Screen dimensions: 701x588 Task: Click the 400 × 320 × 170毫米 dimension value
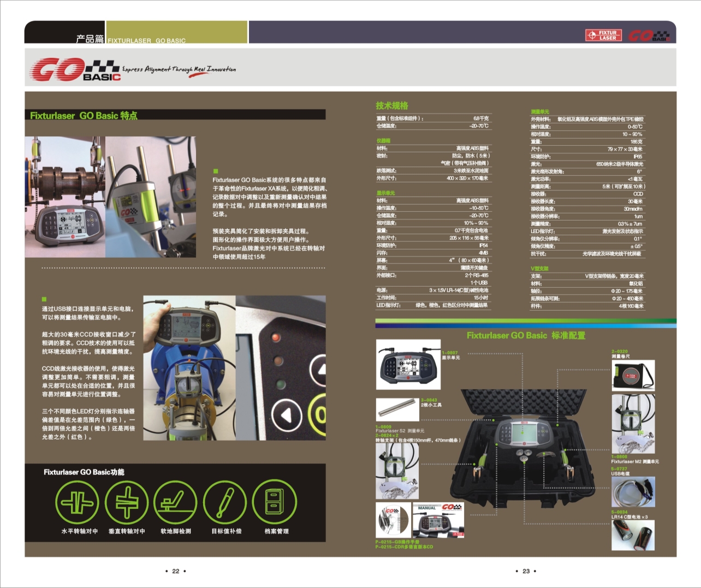pyautogui.click(x=467, y=178)
